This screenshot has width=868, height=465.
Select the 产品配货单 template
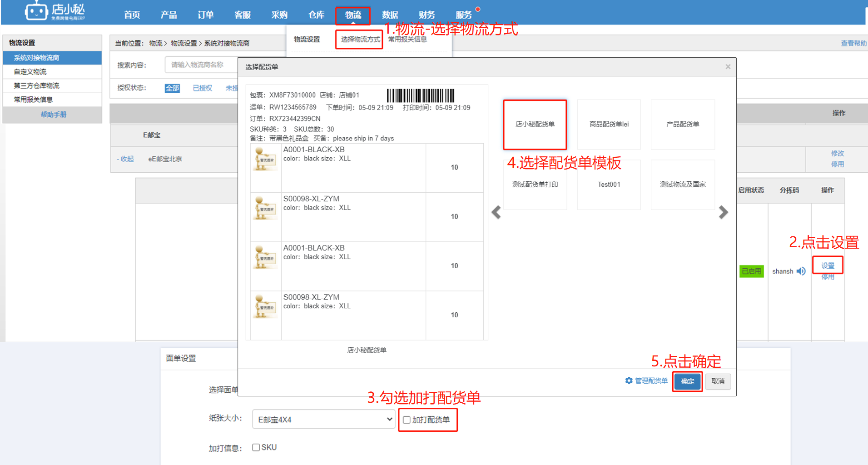(683, 125)
